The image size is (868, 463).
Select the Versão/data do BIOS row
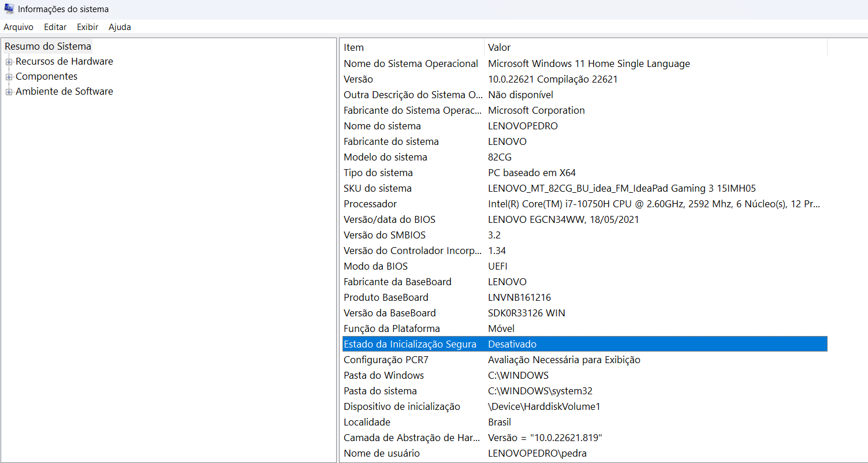tap(584, 219)
